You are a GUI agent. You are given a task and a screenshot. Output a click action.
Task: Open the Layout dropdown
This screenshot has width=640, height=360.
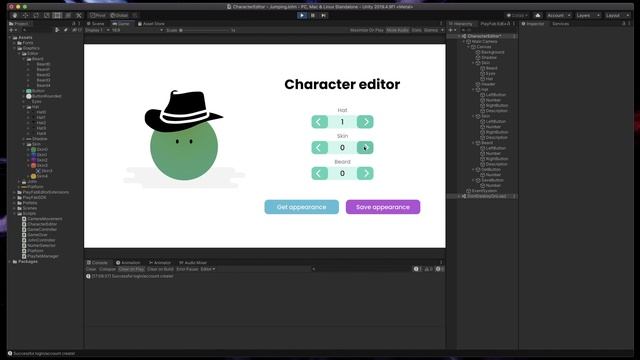tap(617, 16)
